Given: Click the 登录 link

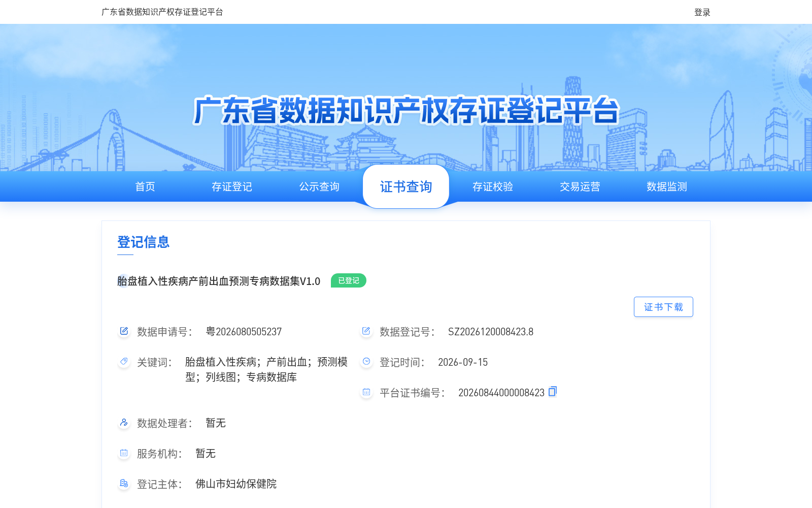Looking at the screenshot, I should [x=702, y=12].
